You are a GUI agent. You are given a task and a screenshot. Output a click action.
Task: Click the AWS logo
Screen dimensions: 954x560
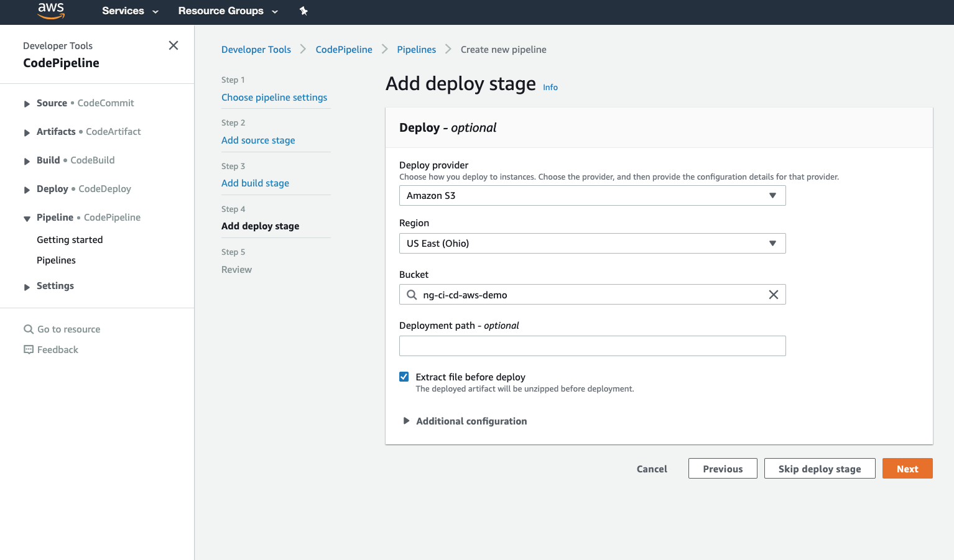click(x=51, y=11)
